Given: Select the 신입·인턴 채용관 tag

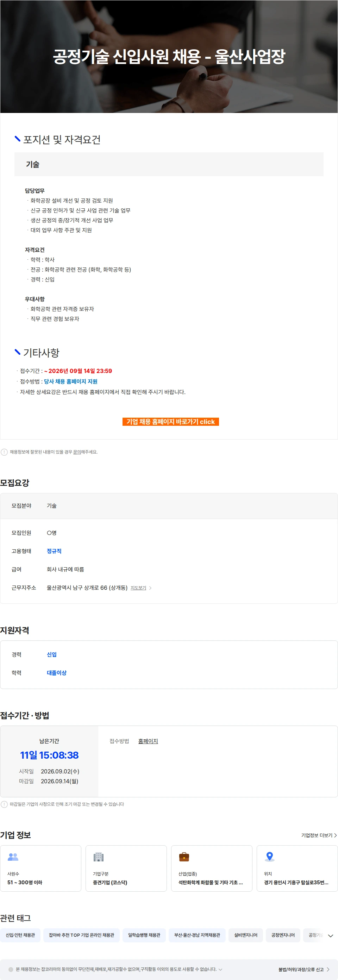Looking at the screenshot, I should 20,935.
